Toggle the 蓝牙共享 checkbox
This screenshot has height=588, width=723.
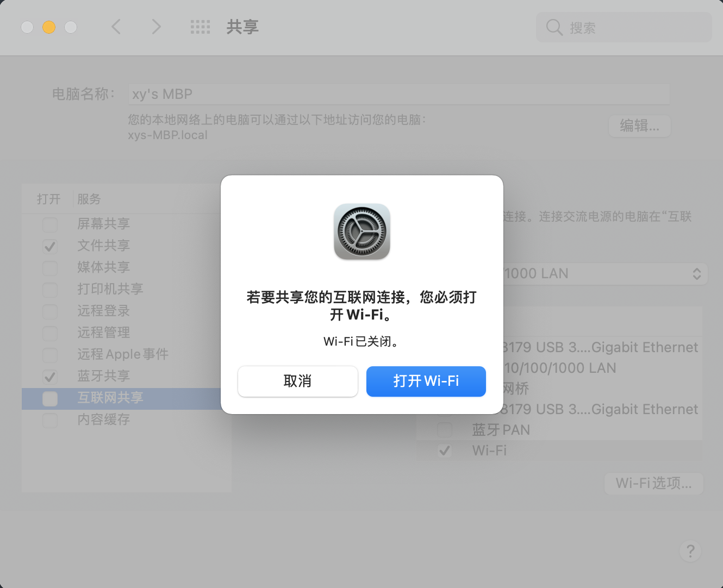point(50,377)
